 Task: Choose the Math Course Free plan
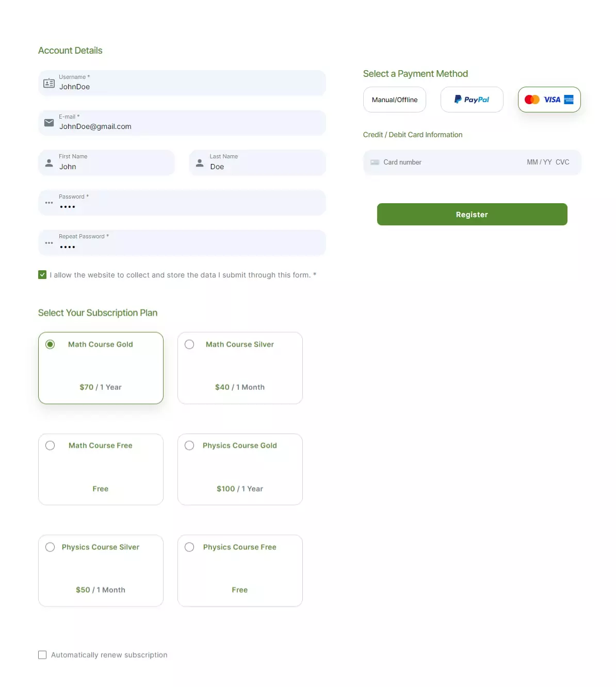tap(101, 469)
